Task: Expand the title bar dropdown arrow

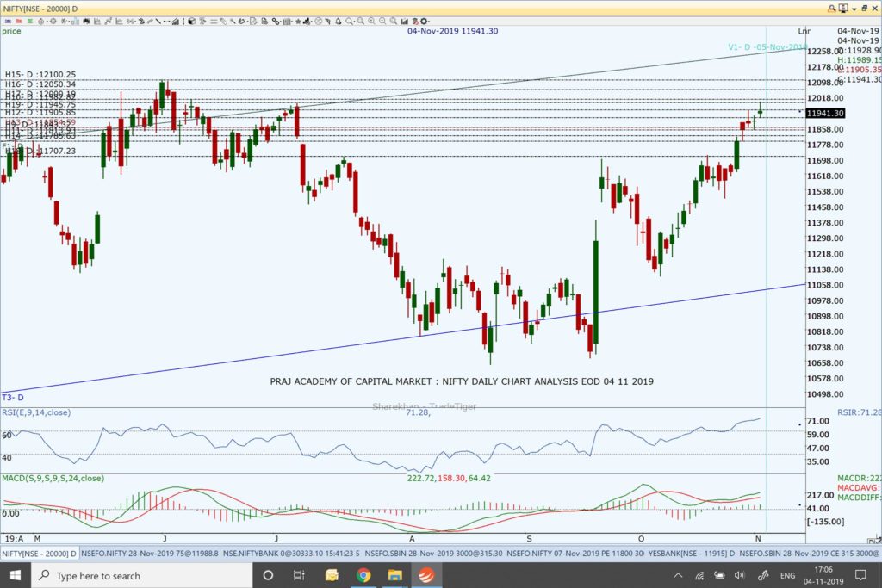Action: (854, 9)
